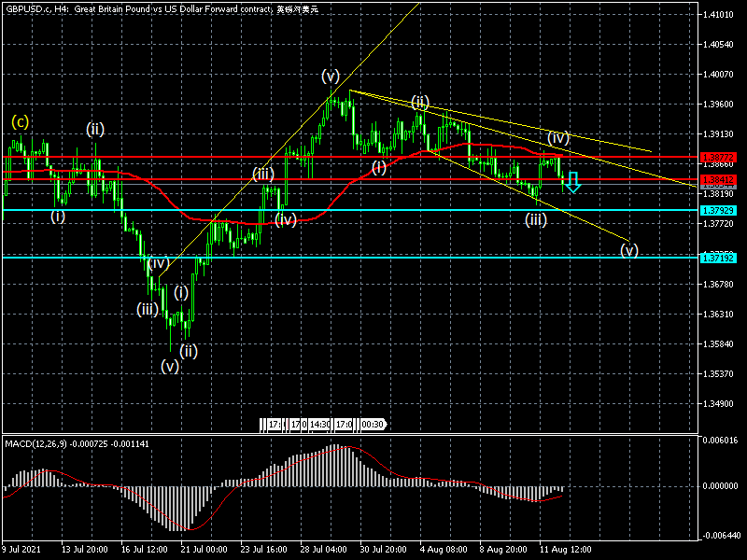747x560 pixels.
Task: Click the 1.40070 price scale value
Action: point(720,75)
